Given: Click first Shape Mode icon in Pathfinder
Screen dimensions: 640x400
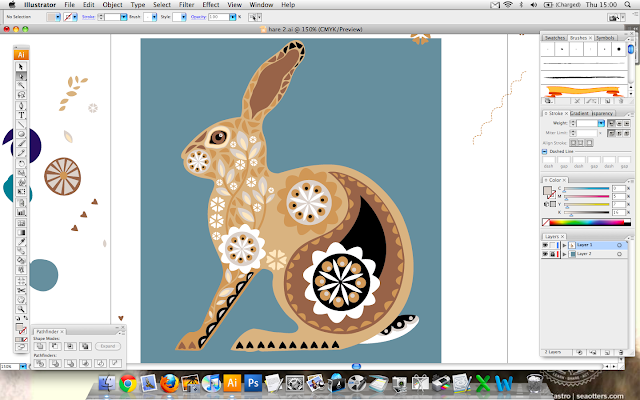Looking at the screenshot, I should click(40, 346).
